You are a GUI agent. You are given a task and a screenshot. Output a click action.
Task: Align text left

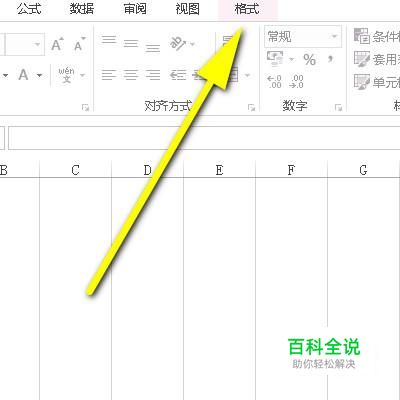(109, 75)
